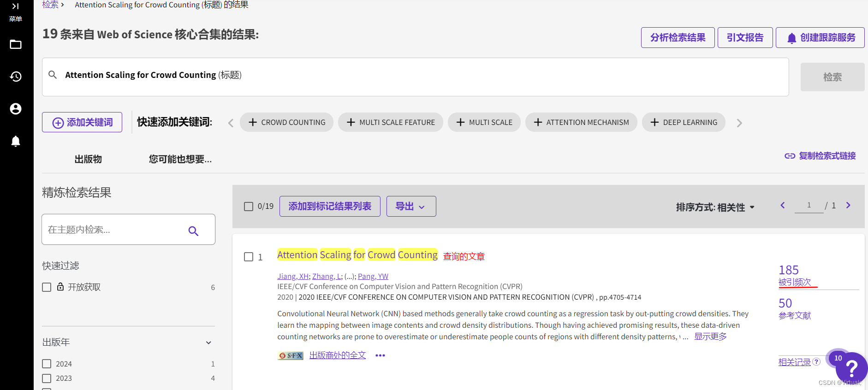Open sort order 排序方式 dropdown

point(715,207)
